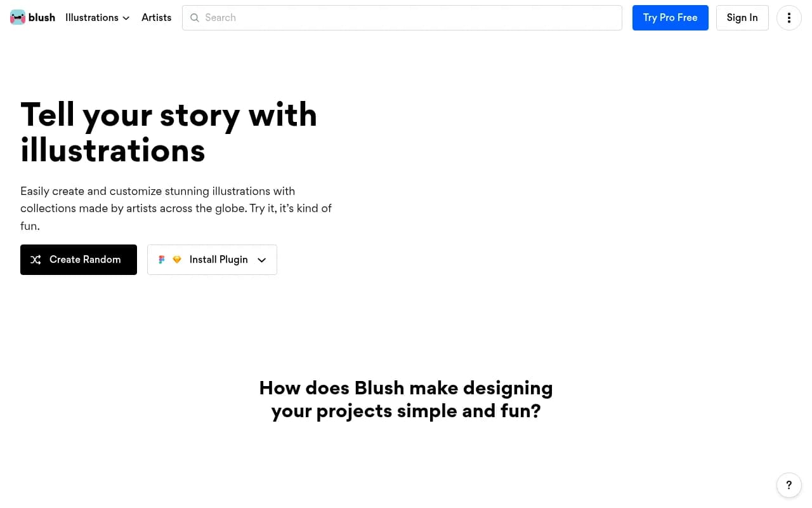Click the search magnifier icon

point(195,18)
